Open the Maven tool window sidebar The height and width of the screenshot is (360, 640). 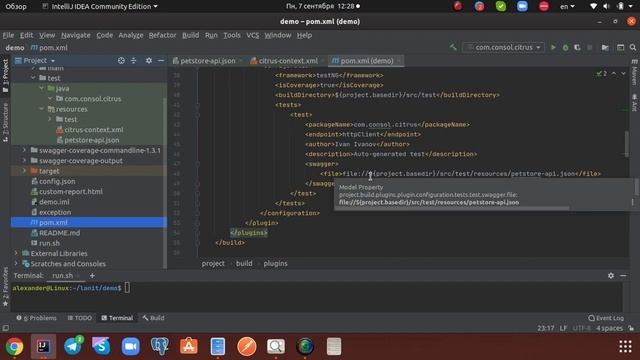pos(634,73)
